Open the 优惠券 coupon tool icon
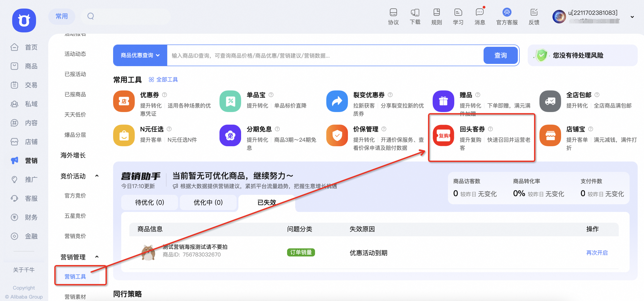This screenshot has width=644, height=301. pyautogui.click(x=124, y=101)
